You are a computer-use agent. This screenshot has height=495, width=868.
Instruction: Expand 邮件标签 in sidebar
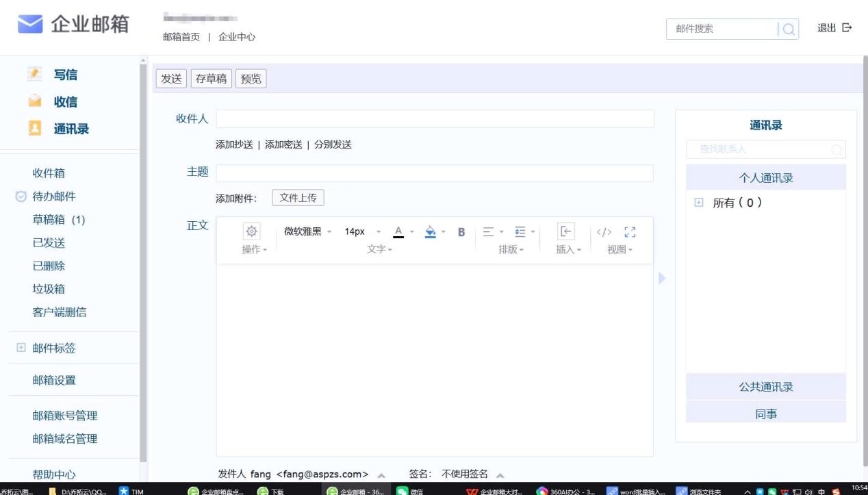21,348
